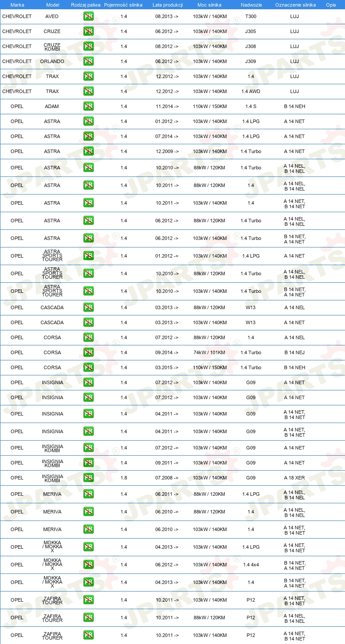Select the Nadwozie column header

[251, 5]
